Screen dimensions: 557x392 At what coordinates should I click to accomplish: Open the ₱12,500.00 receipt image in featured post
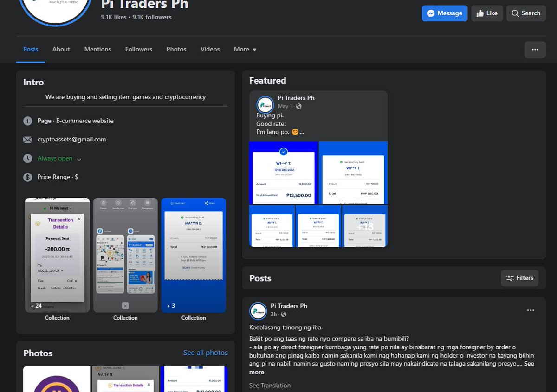[283, 173]
